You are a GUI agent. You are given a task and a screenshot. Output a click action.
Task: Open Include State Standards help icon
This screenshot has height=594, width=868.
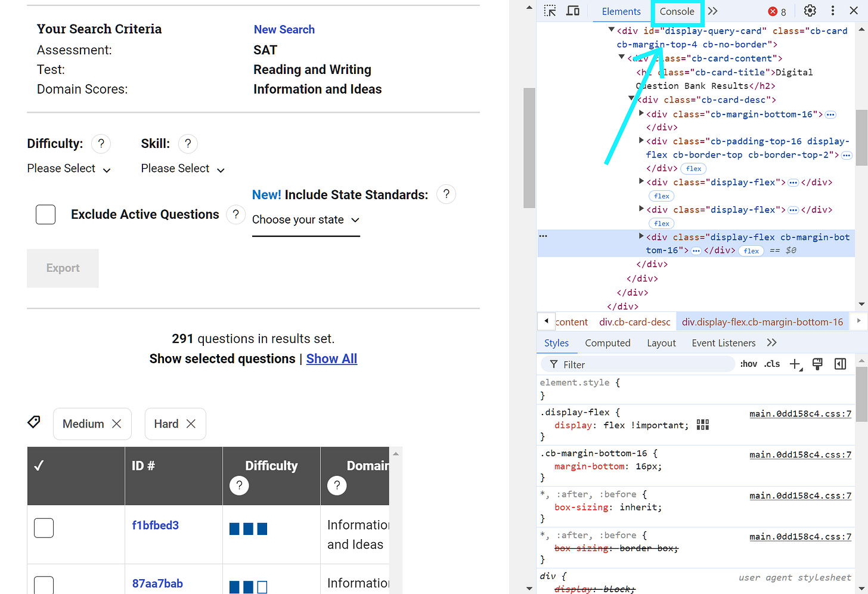[446, 194]
